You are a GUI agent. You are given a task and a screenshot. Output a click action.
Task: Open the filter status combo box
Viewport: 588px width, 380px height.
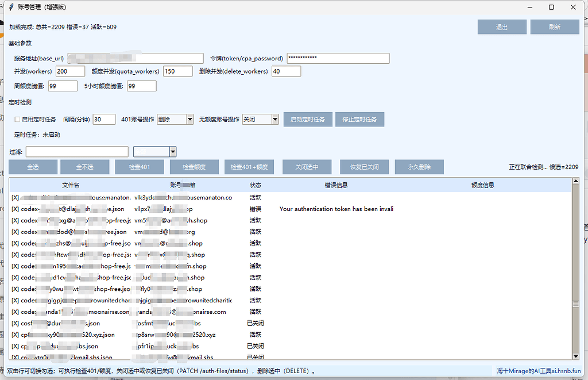click(x=155, y=152)
